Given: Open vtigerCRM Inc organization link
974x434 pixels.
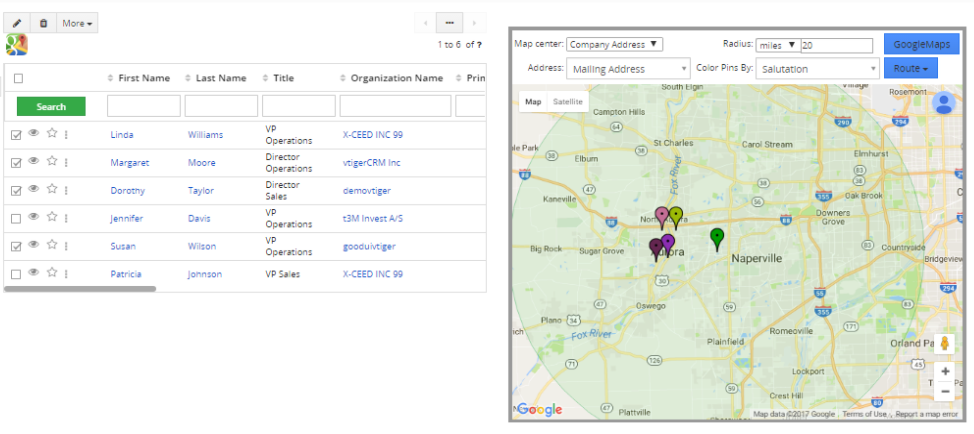Looking at the screenshot, I should (x=371, y=163).
